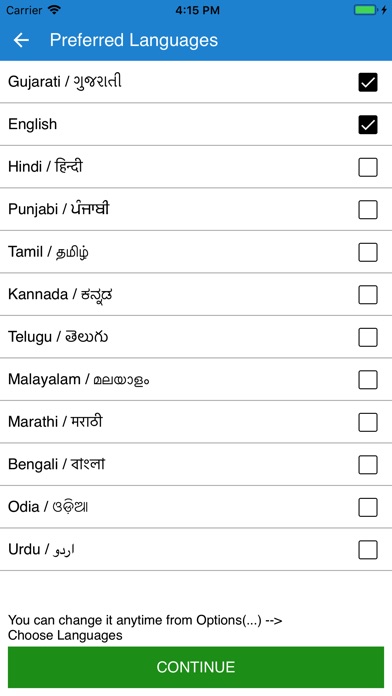Tap the Wi-Fi icon in status bar
The height and width of the screenshot is (696, 392).
[54, 10]
